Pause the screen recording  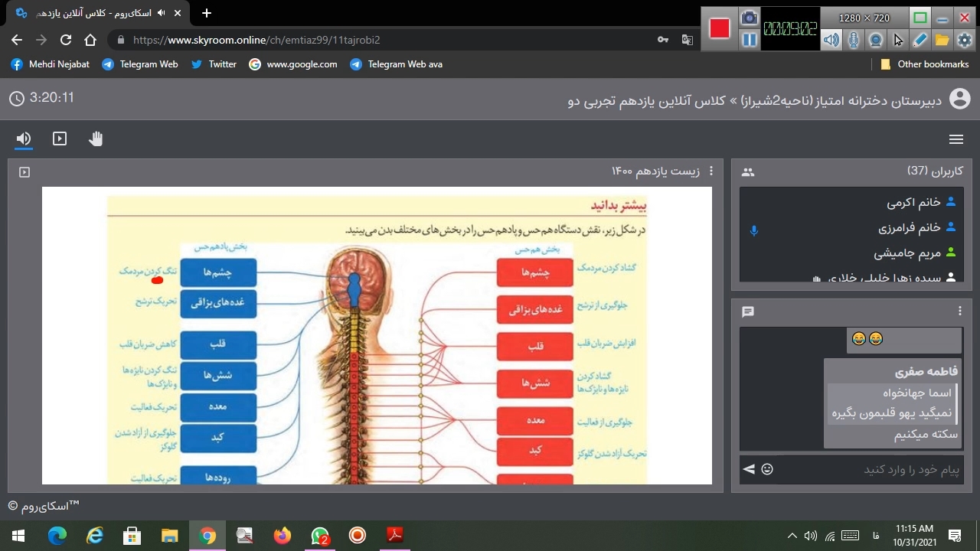tap(750, 40)
